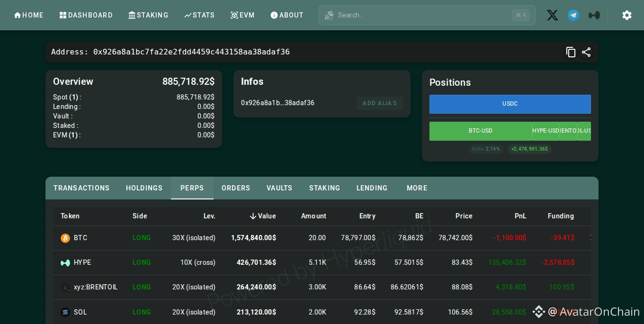Open the settings gear icon
Image resolution: width=644 pixels, height=324 pixels.
pos(627,15)
